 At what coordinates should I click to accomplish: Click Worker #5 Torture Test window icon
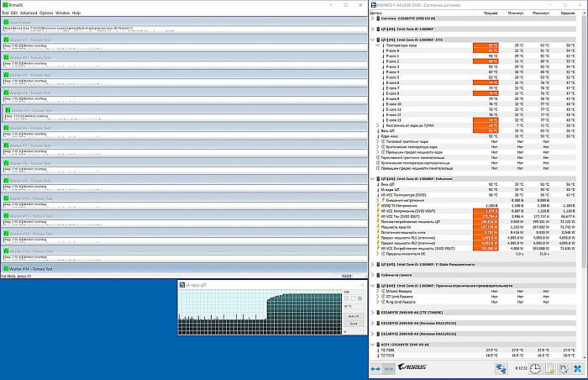[8, 110]
